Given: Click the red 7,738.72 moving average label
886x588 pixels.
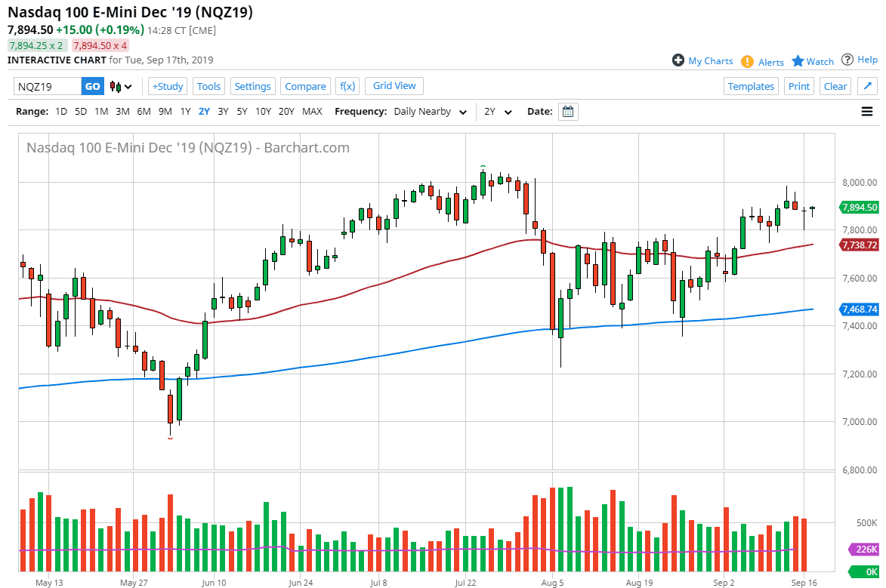Looking at the screenshot, I should coord(859,245).
